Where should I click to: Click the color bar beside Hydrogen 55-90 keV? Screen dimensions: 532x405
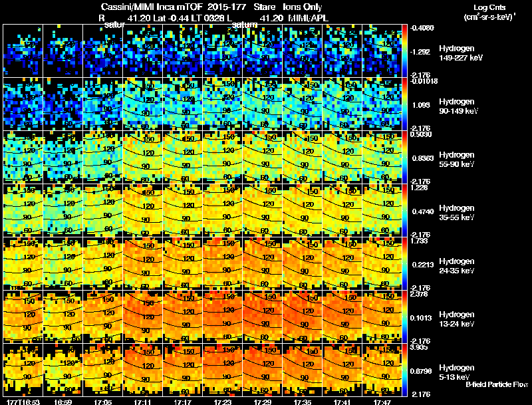404,158
